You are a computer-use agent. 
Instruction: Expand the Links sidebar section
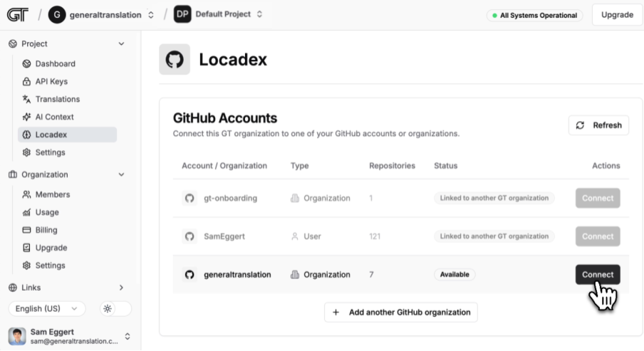point(121,288)
